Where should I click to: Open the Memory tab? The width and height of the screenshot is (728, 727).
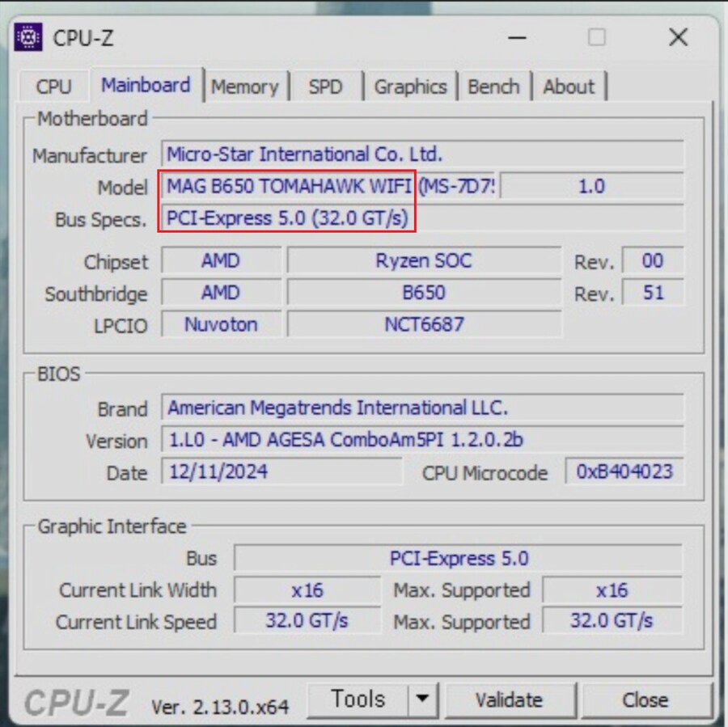244,87
